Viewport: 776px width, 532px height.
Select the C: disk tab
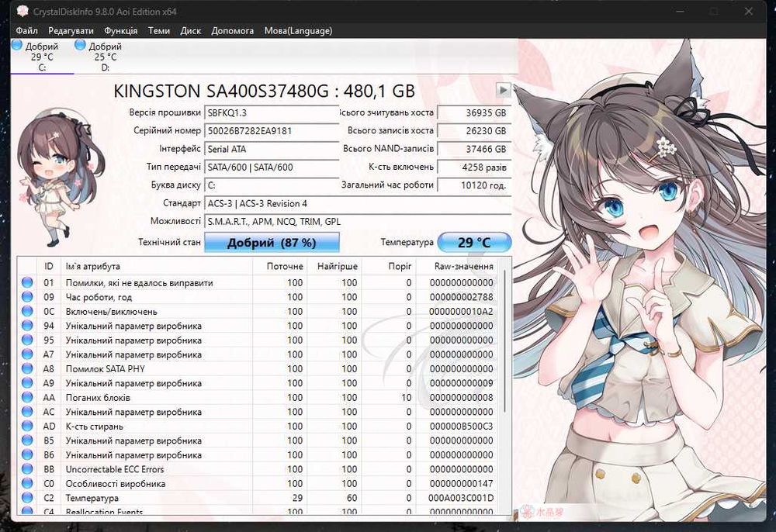click(x=42, y=57)
